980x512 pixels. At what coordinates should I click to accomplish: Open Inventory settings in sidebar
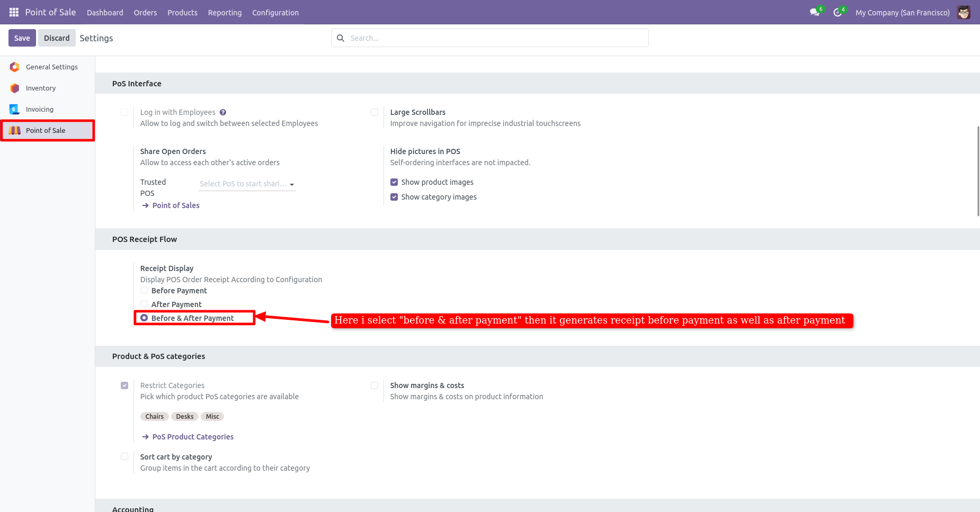[x=48, y=88]
